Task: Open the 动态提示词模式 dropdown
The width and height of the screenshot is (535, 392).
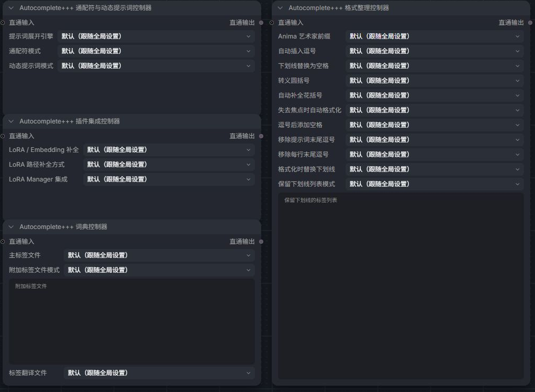Action: [x=156, y=66]
